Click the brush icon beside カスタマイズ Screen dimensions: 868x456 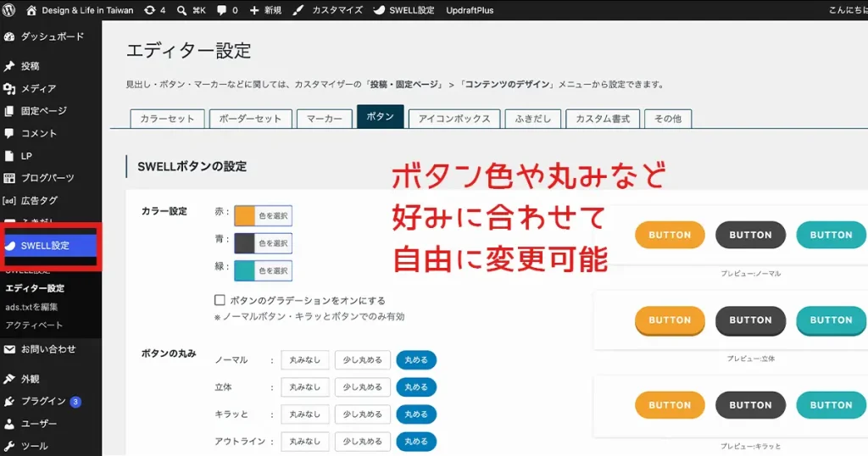[x=298, y=10]
